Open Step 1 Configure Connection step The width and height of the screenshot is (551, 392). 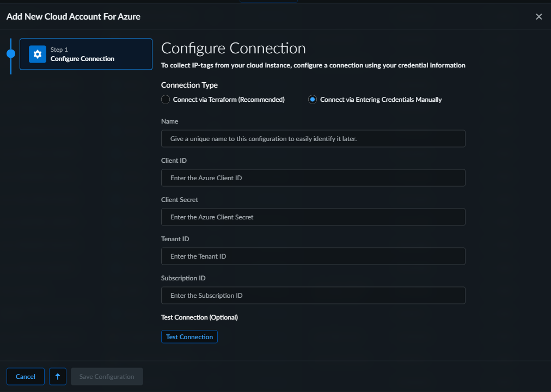pos(86,54)
